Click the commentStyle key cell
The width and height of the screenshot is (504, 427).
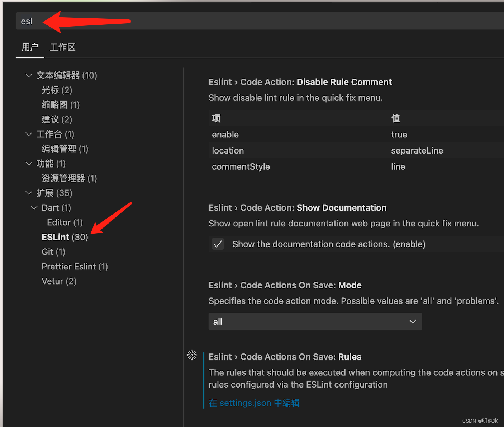click(241, 166)
